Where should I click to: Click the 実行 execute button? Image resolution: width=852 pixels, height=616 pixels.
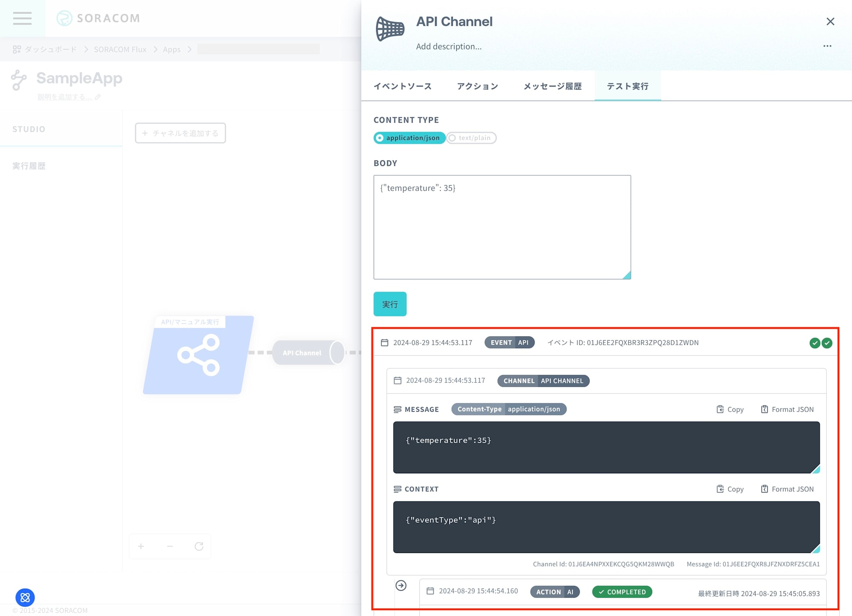click(x=390, y=304)
